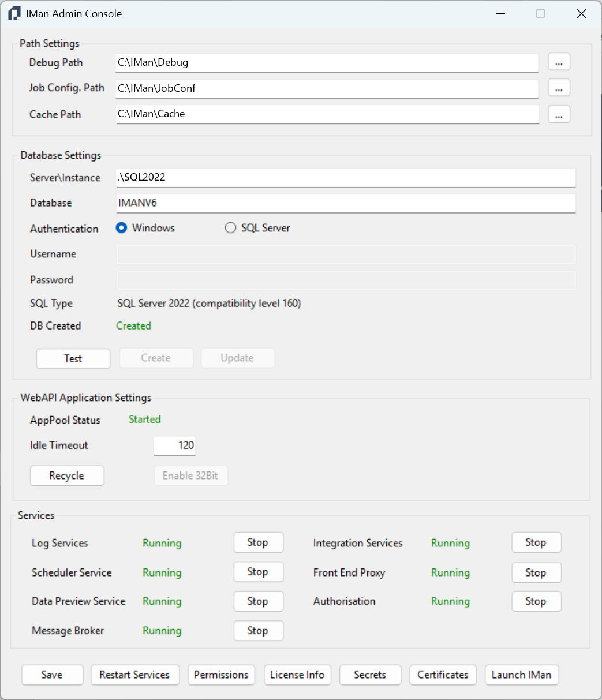Stop the Data Preview Service
Viewport: 602px width, 700px height.
(x=258, y=601)
